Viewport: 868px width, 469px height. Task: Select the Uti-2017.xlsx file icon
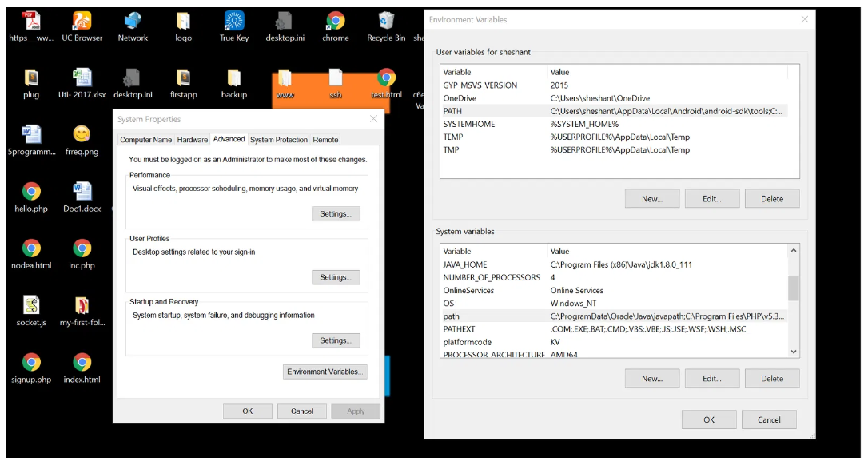(82, 79)
